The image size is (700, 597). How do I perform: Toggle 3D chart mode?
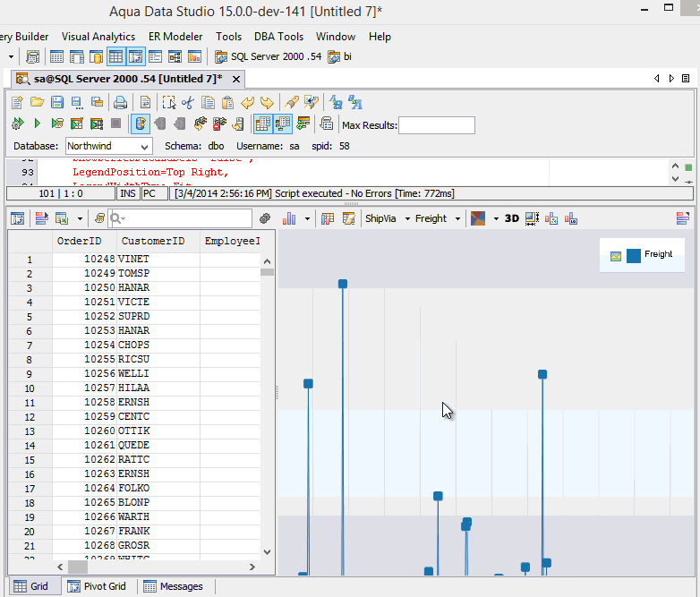pyautogui.click(x=512, y=218)
